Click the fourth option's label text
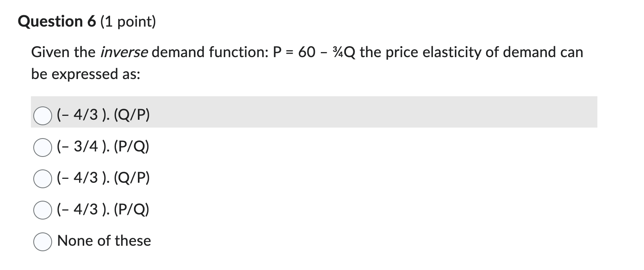Viewport: 644px width, 270px height. (x=103, y=209)
